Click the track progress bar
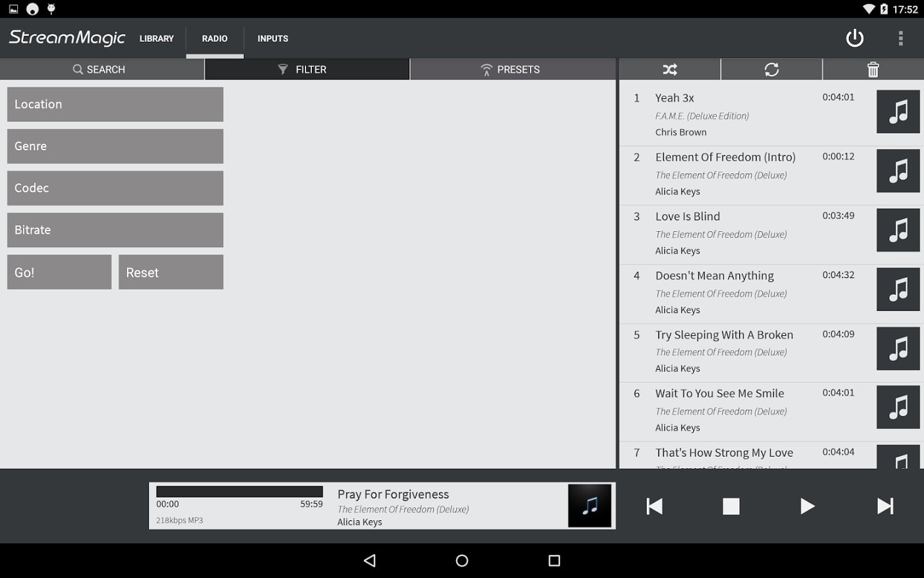Screen dimensions: 924x578 pyautogui.click(x=239, y=491)
